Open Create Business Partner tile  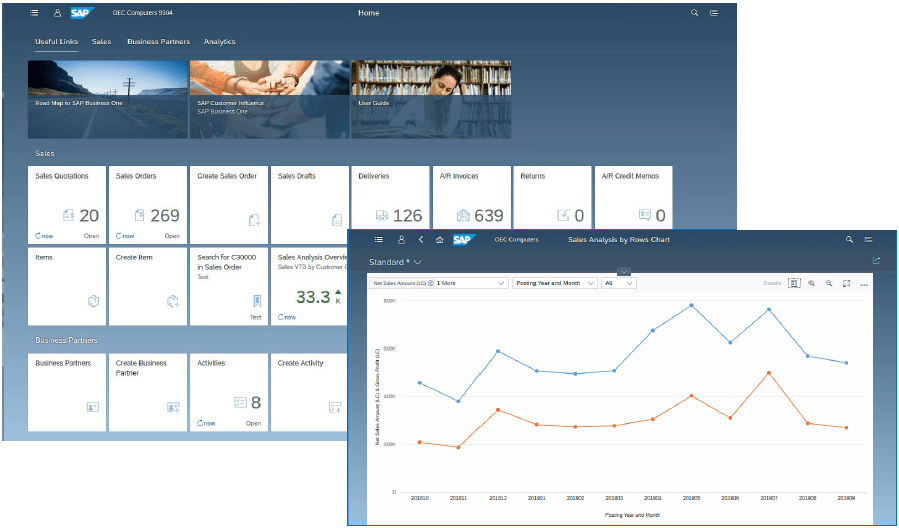point(148,393)
